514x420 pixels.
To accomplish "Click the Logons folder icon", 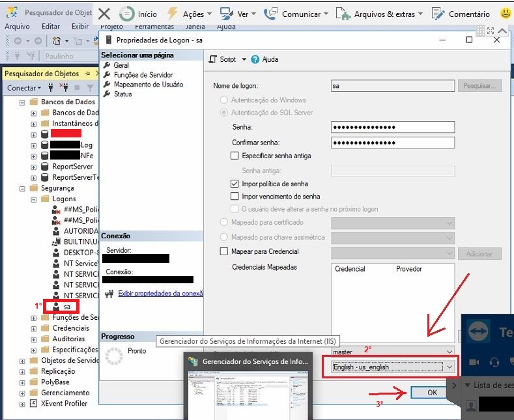I will click(45, 199).
